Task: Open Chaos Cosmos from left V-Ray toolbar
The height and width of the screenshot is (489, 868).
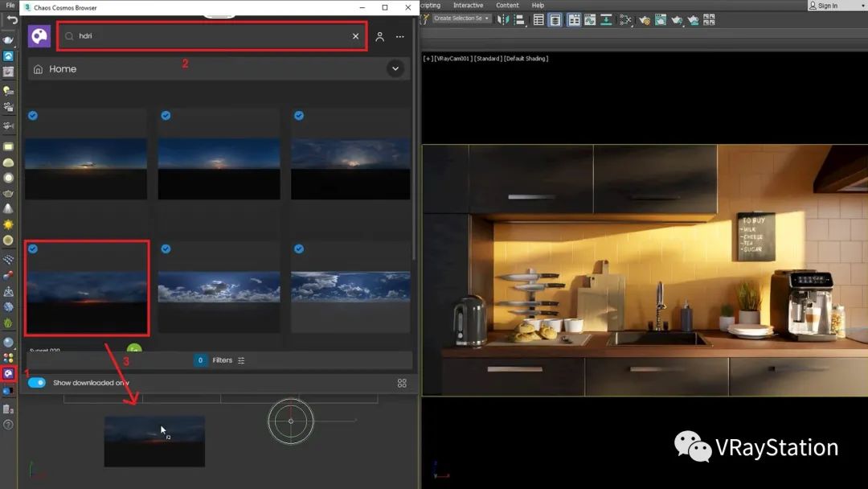Action: click(x=8, y=374)
